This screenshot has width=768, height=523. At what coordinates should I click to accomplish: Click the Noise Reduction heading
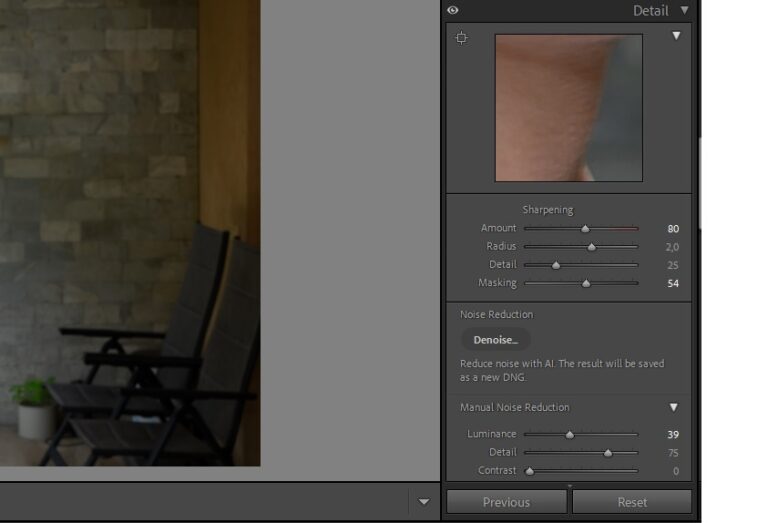click(x=496, y=314)
